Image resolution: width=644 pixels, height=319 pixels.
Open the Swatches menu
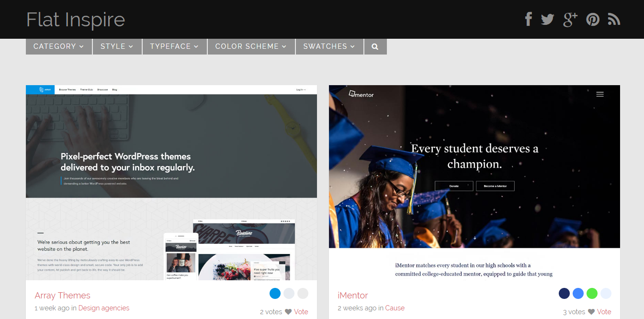click(329, 46)
